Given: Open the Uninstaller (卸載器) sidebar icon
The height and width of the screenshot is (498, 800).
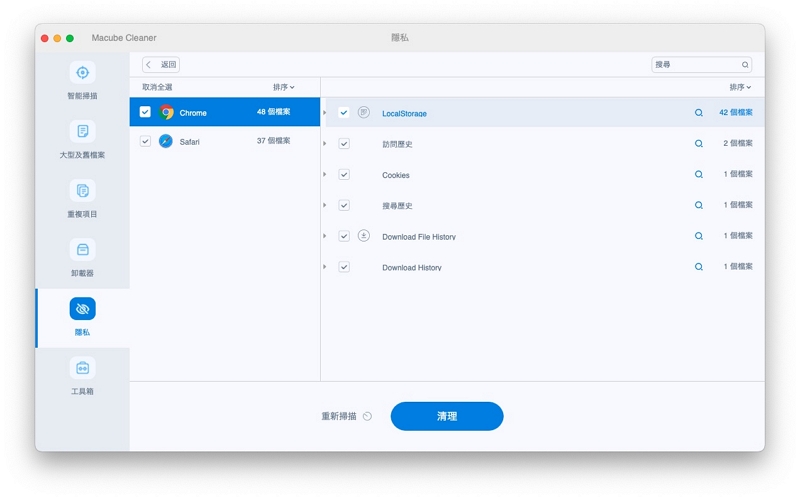Looking at the screenshot, I should (82, 250).
